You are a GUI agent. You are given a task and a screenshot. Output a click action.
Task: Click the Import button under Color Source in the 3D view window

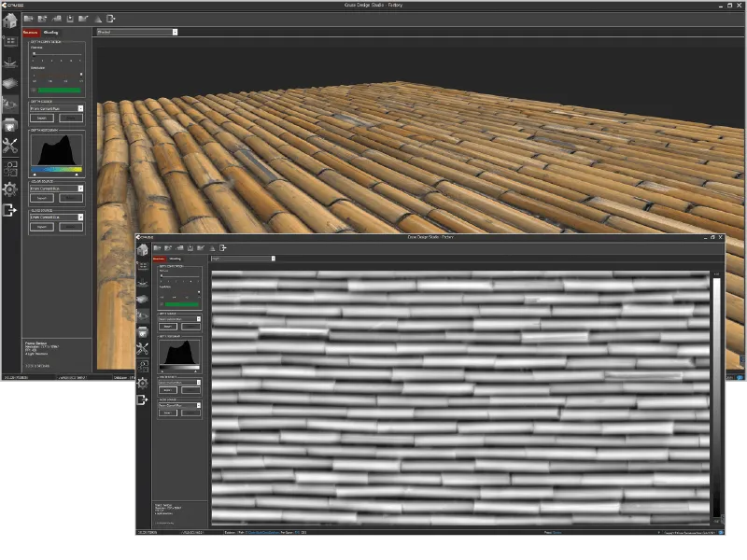(x=43, y=199)
